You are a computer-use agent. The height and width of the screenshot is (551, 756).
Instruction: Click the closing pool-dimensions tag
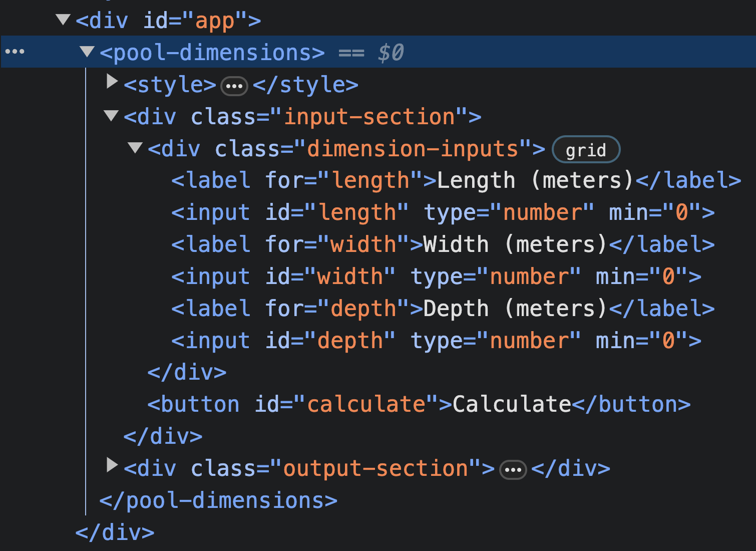[x=218, y=500]
